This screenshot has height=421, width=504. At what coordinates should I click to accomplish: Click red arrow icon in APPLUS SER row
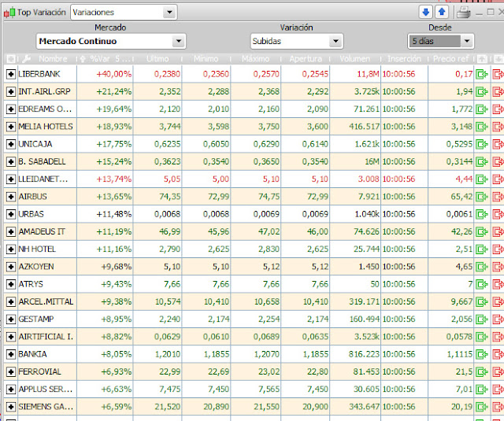(x=498, y=390)
